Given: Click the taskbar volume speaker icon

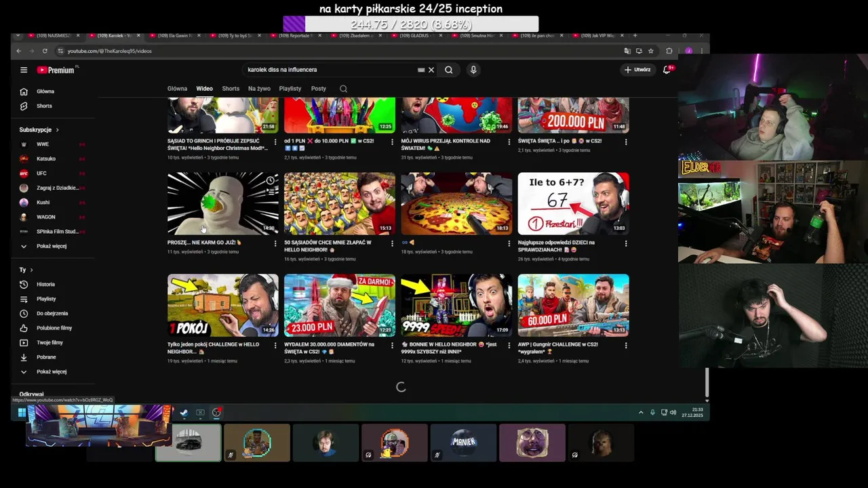Looking at the screenshot, I should (673, 412).
